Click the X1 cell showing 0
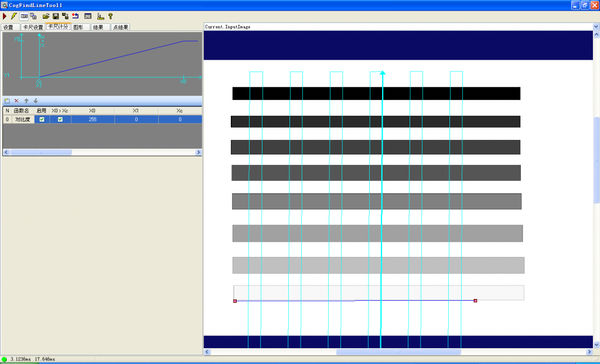The width and height of the screenshot is (600, 364). click(136, 119)
